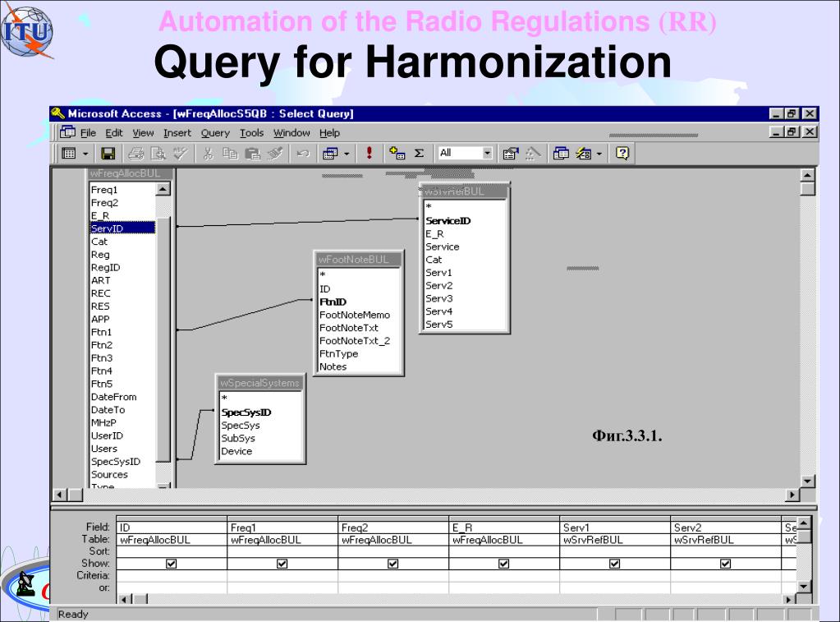Click the query document icon beside File menu
Screen dimensions: 840x622
[x=67, y=131]
